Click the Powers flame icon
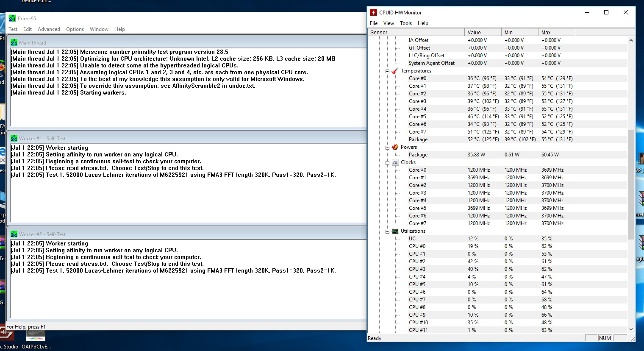644x351 pixels. point(395,147)
